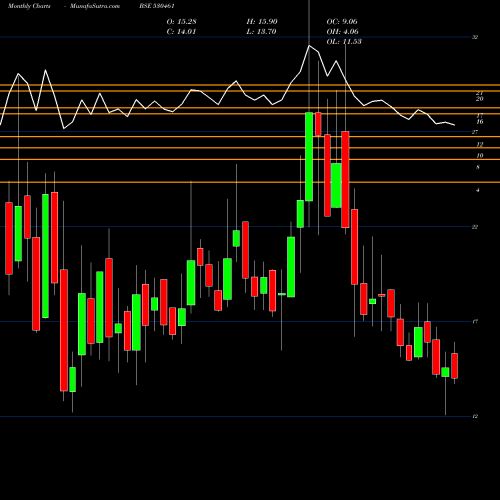Click the "BSE 539461" symbol text
500x500 pixels.
[x=157, y=6]
